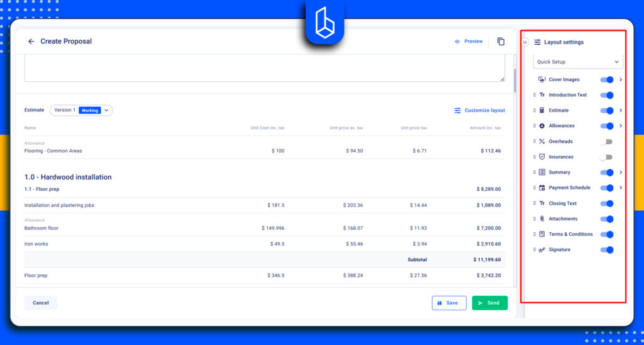The width and height of the screenshot is (644, 345).
Task: Save the proposal
Action: (x=449, y=303)
